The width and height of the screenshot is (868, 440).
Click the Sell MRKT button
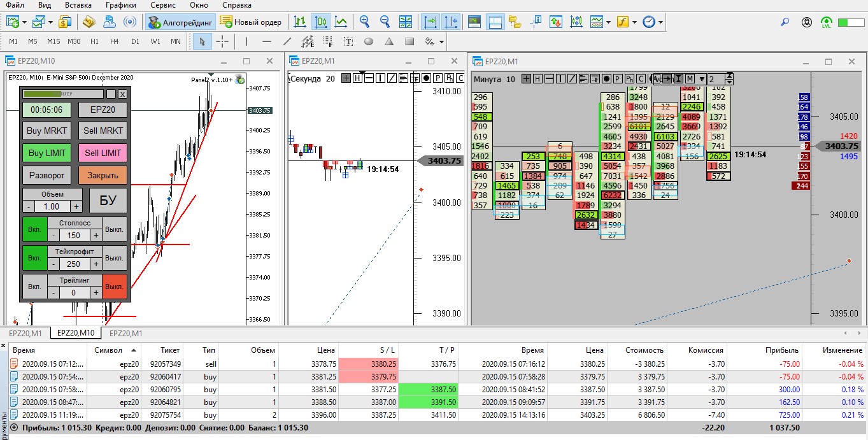[103, 131]
